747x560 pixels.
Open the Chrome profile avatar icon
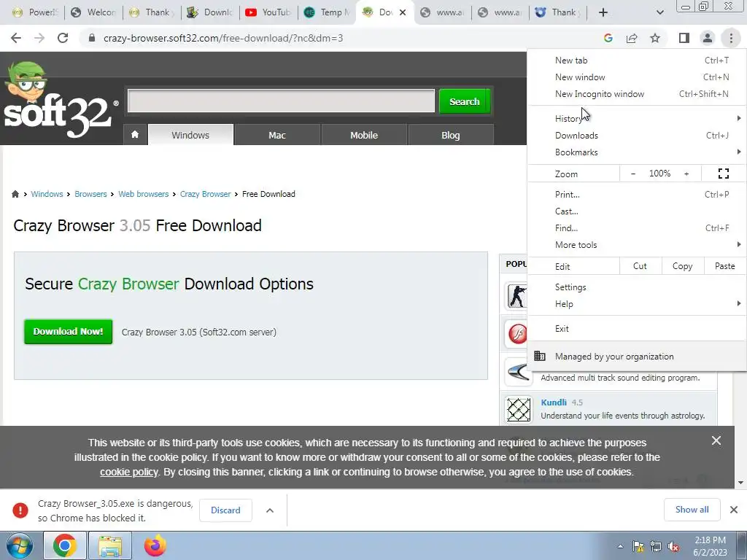tap(708, 38)
